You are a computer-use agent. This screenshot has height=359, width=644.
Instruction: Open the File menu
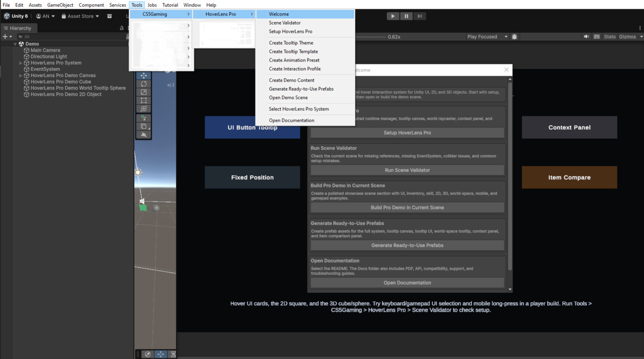pyautogui.click(x=6, y=5)
